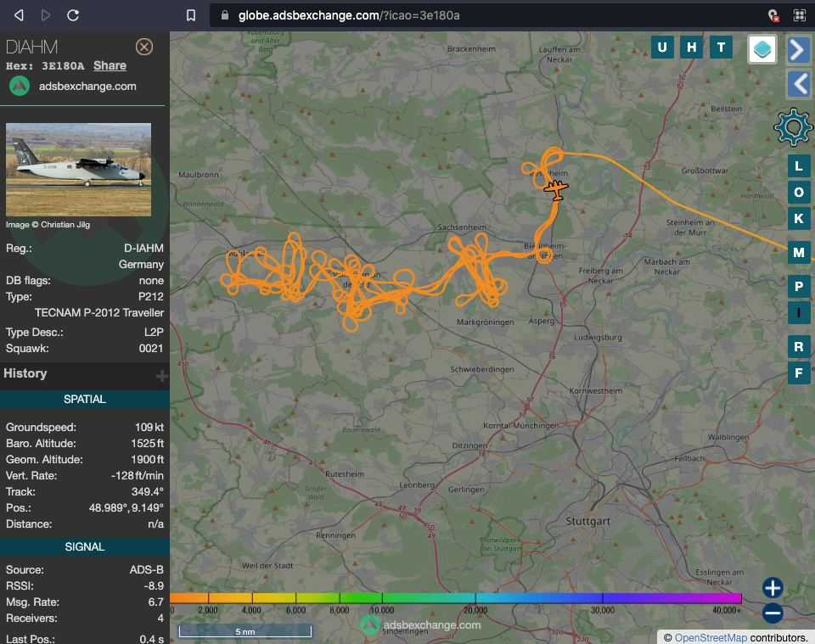
Task: Click the Hex: 3E180A text
Action: 45,66
